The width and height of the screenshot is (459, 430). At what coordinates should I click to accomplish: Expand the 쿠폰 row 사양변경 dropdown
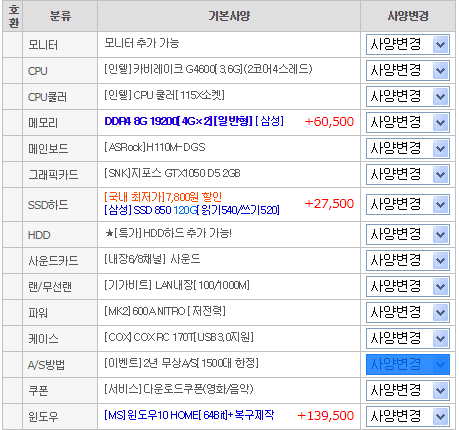pyautogui.click(x=408, y=390)
